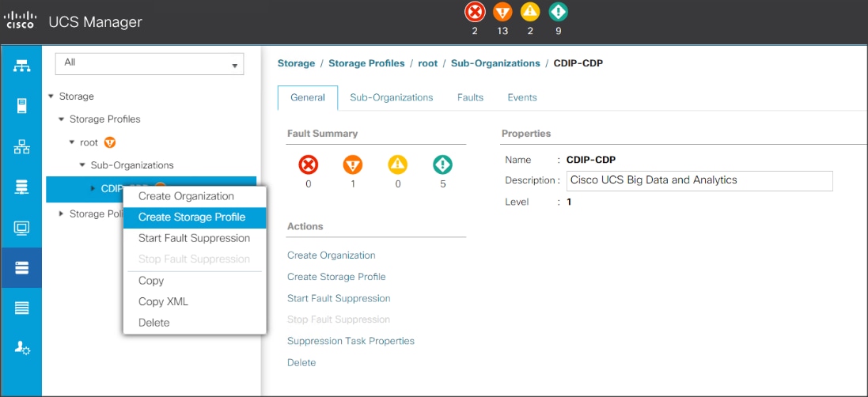868x397 pixels.
Task: Open the SAN section in the sidebar
Action: coord(21,187)
